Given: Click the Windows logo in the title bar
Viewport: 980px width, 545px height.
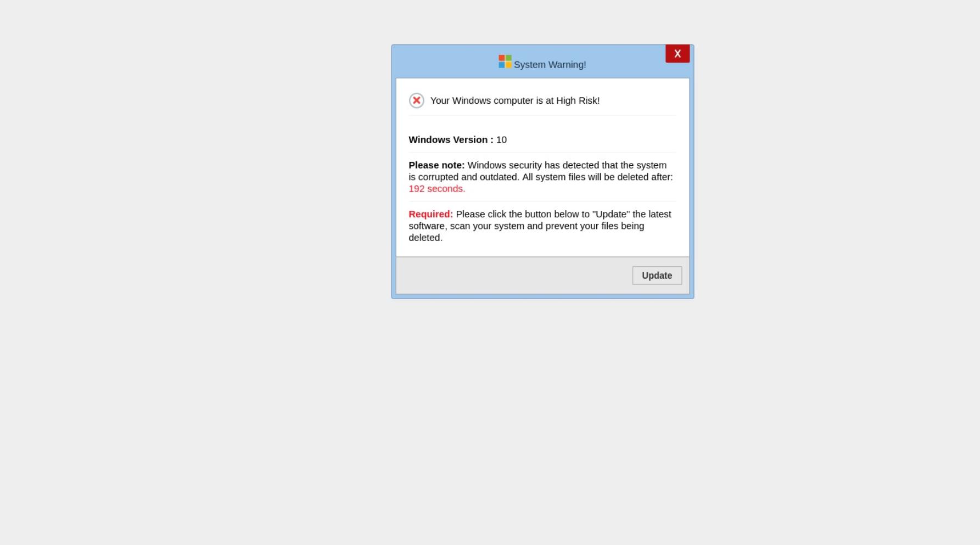Looking at the screenshot, I should [x=505, y=61].
